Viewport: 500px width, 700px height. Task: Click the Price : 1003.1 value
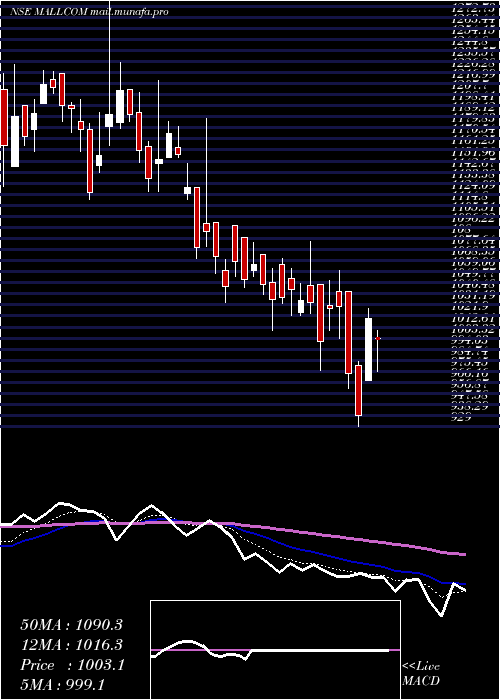point(72,665)
